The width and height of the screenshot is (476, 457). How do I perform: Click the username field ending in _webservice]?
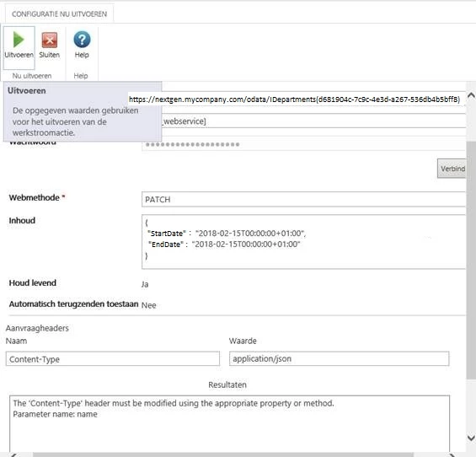pos(313,121)
